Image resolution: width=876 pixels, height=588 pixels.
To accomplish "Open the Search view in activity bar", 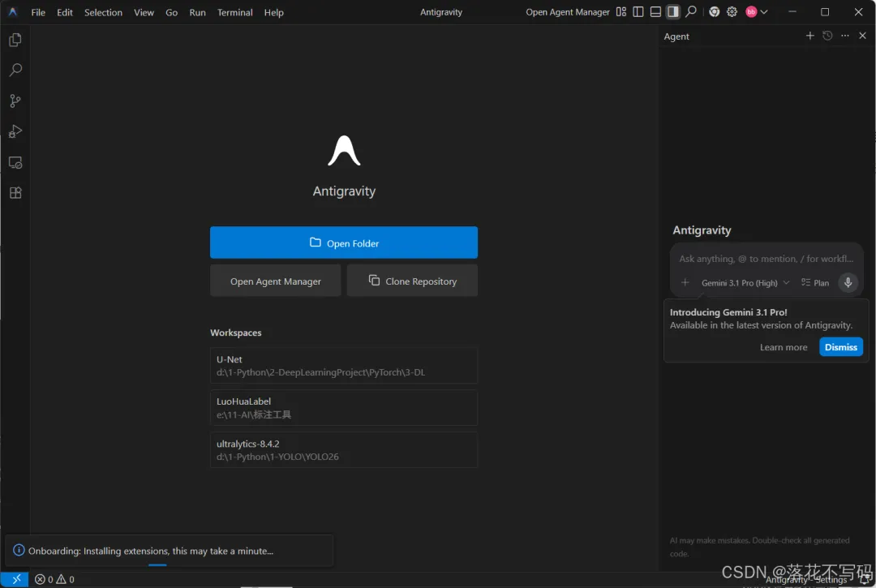I will [15, 70].
